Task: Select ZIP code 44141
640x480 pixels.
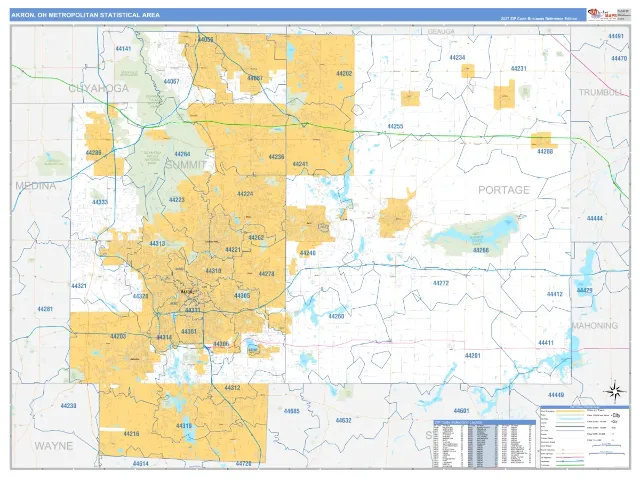Action: pyautogui.click(x=123, y=49)
